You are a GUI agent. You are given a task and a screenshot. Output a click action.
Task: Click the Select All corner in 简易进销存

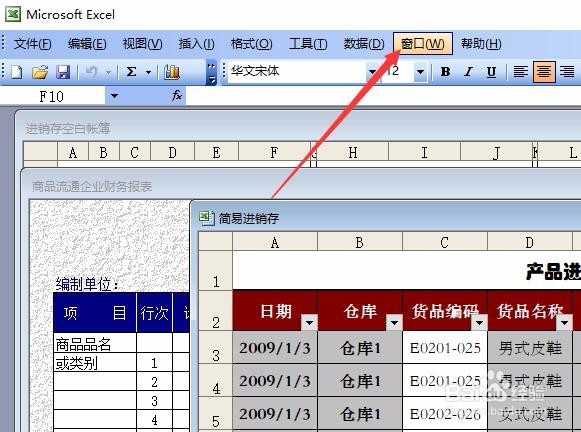(x=216, y=242)
